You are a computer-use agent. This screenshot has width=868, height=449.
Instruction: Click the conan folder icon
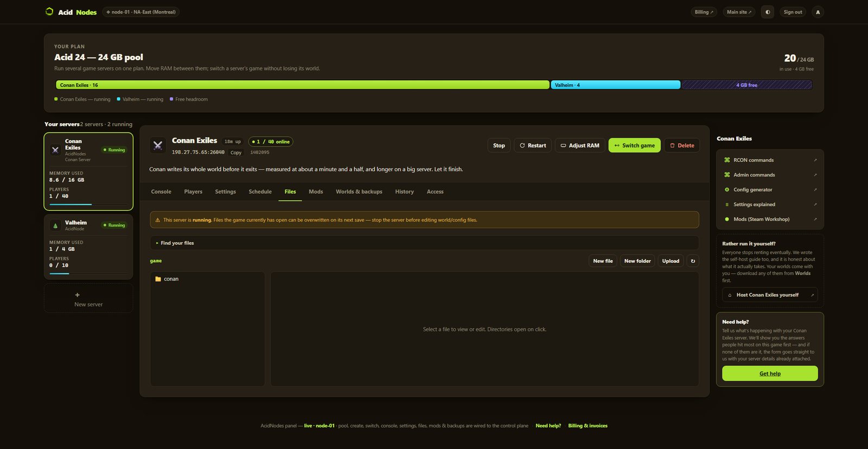[x=158, y=279]
